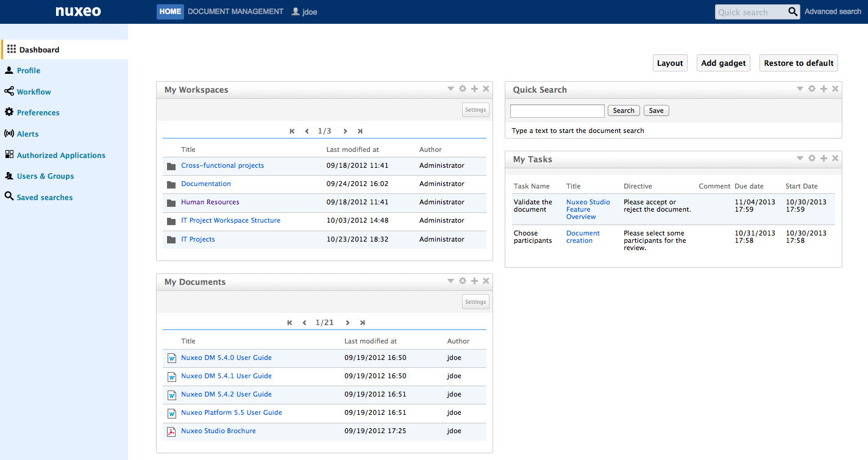Collapse the My Tasks gadget with arrow icon
The width and height of the screenshot is (868, 460).
coord(800,159)
